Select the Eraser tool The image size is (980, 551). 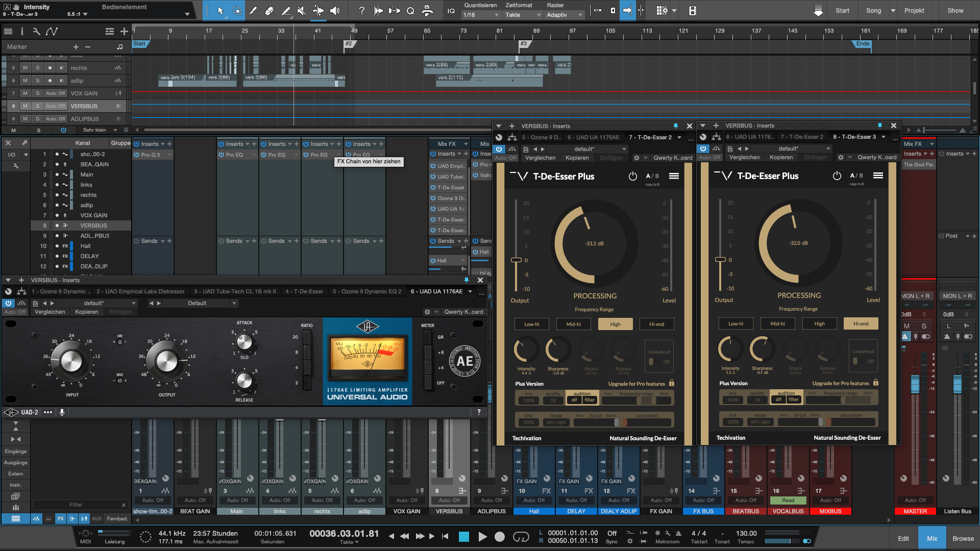point(269,11)
